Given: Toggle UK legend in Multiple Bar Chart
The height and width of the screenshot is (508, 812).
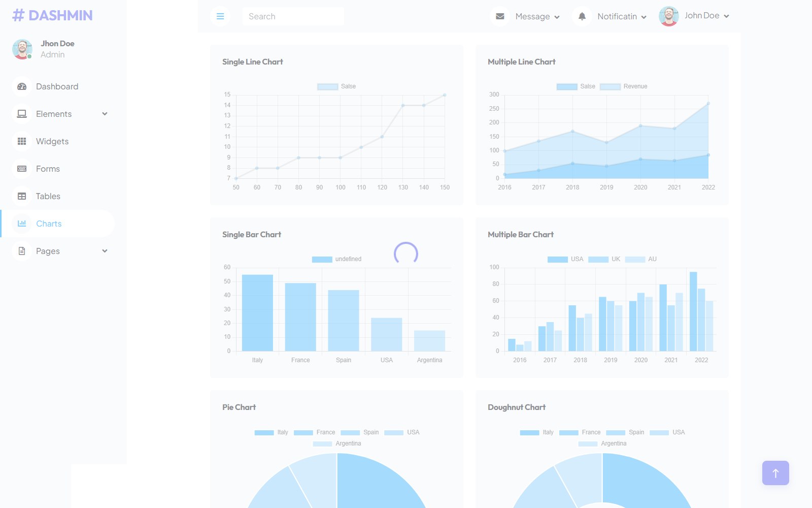Looking at the screenshot, I should click(604, 259).
